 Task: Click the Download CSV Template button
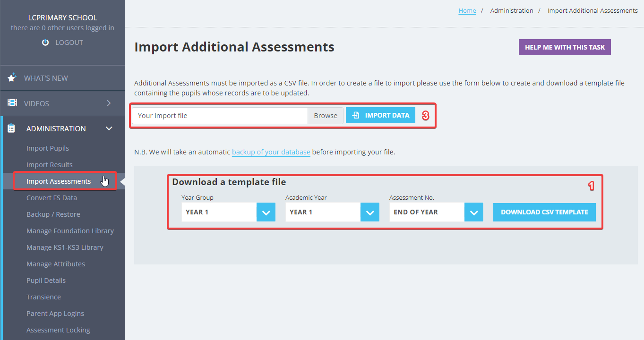(544, 212)
